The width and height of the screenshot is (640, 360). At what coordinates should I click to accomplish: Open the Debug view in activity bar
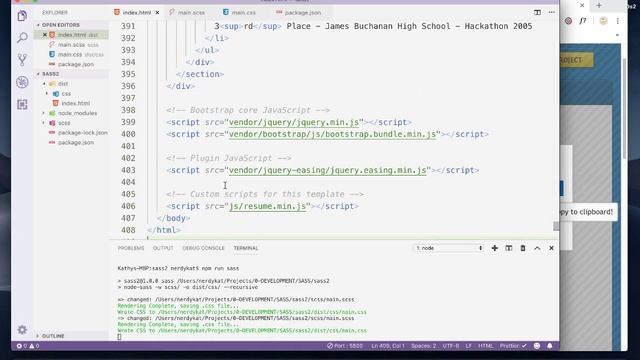point(22,82)
